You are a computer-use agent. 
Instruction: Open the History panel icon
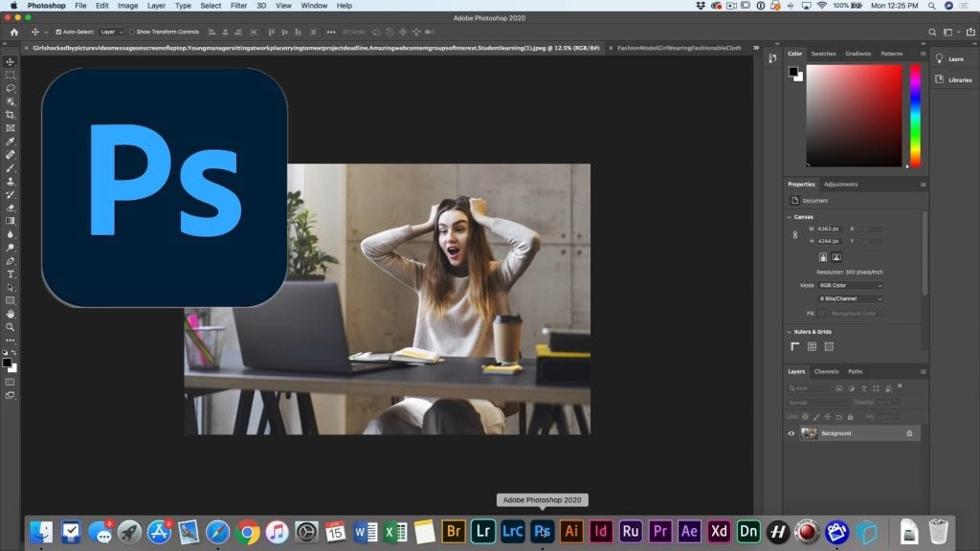(x=773, y=58)
